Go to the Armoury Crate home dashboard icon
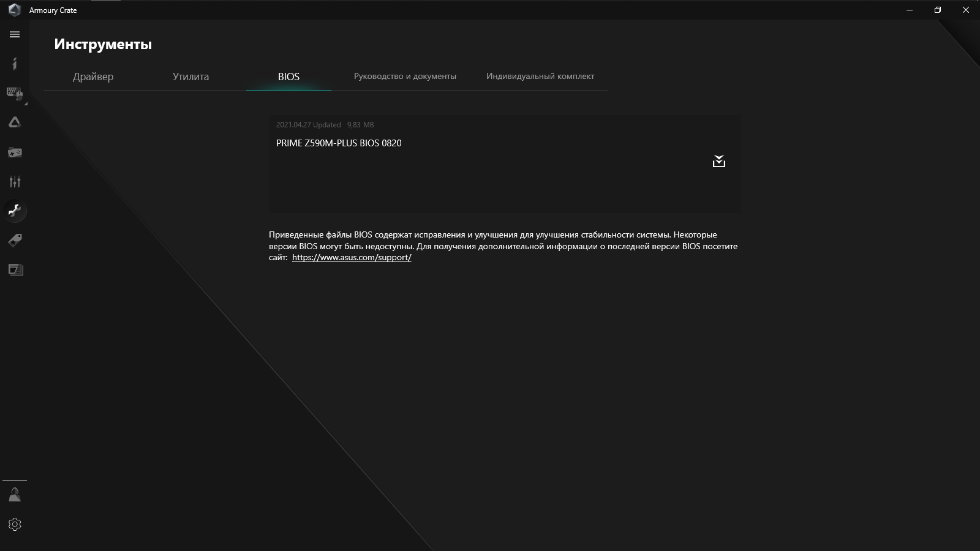 point(15,64)
